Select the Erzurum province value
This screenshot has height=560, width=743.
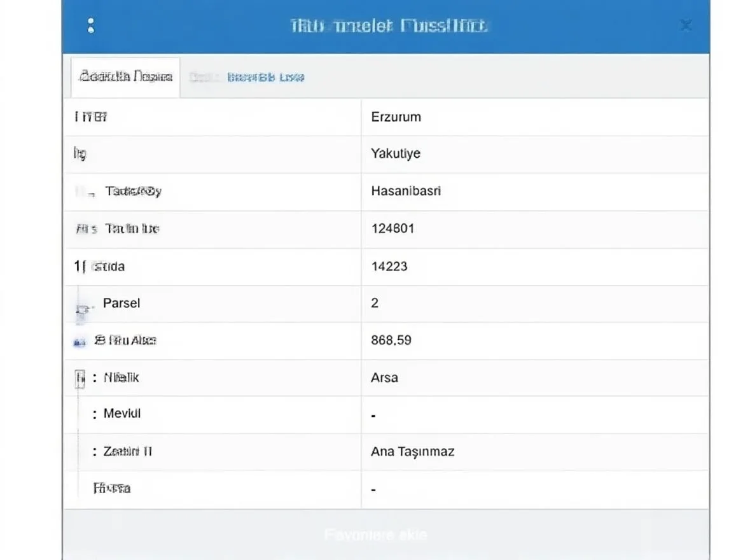click(x=396, y=117)
